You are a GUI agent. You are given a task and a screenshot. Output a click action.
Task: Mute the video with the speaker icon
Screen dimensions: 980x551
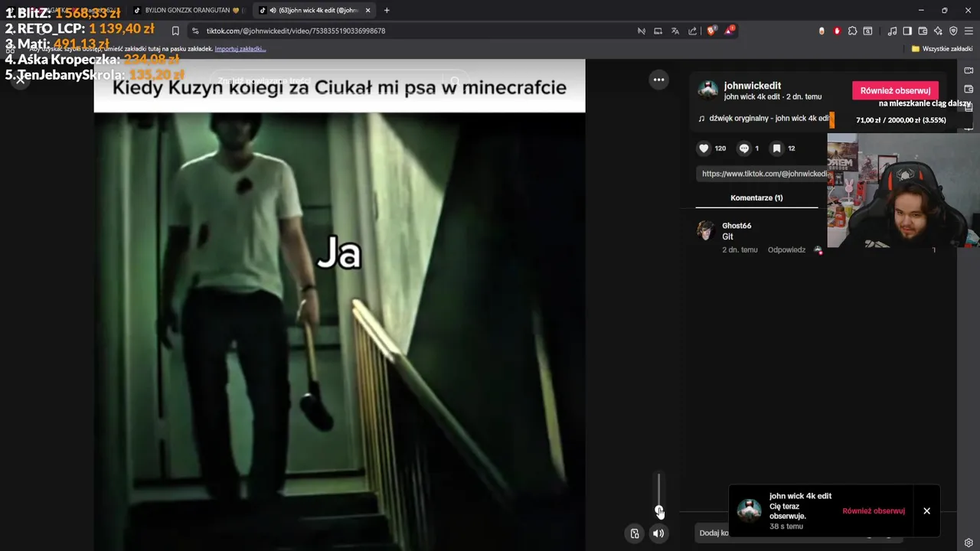coord(658,533)
